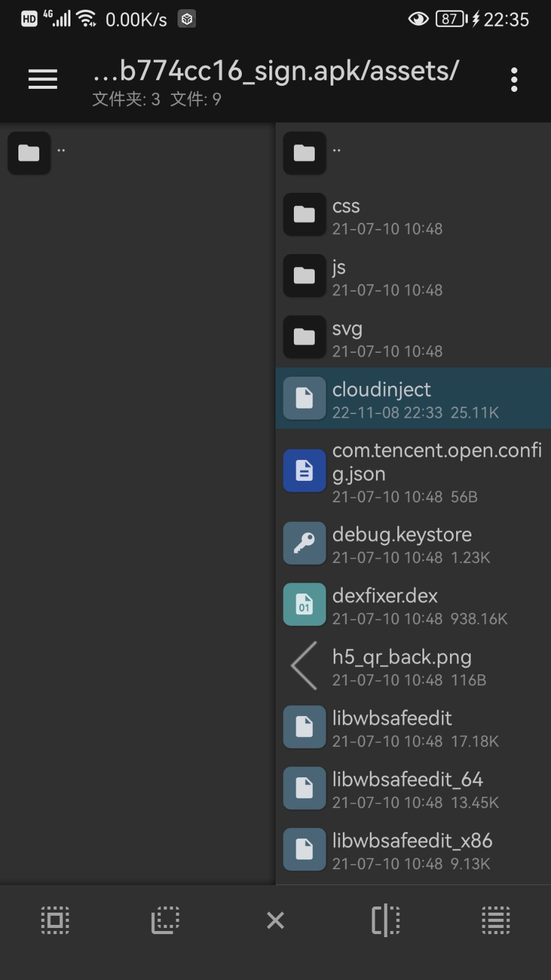Cancel selection with the X icon
Image resolution: width=551 pixels, height=980 pixels.
point(275,920)
